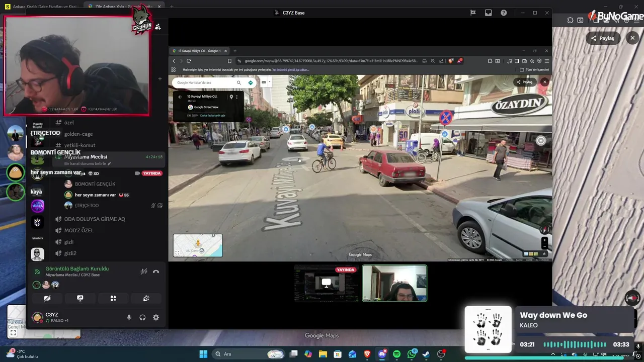Open Discord help question-mark icon
The image size is (644, 362).
504,13
